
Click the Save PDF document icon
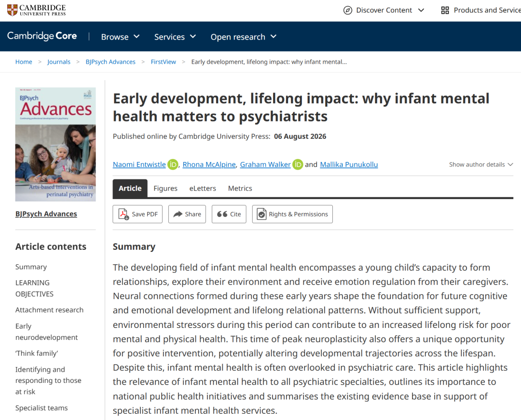[x=123, y=214]
